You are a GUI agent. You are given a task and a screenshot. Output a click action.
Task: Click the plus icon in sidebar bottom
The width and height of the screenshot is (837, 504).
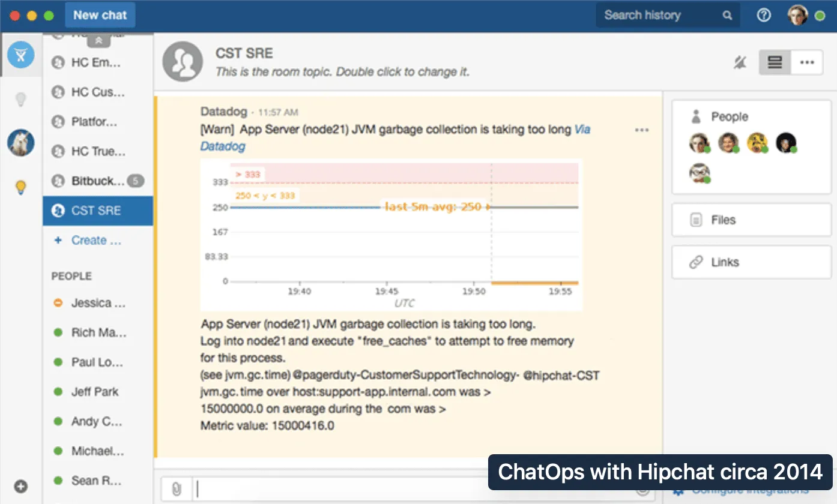pos(21,486)
